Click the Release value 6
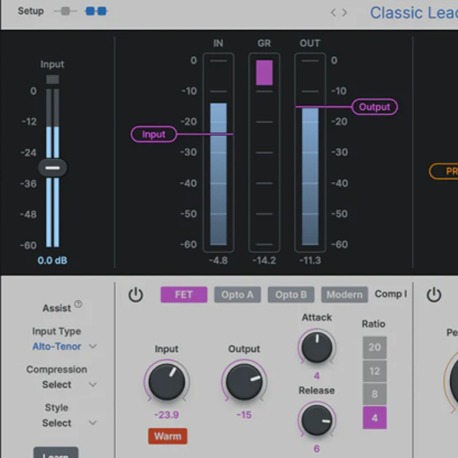Viewport: 458px width, 458px height. (x=317, y=449)
